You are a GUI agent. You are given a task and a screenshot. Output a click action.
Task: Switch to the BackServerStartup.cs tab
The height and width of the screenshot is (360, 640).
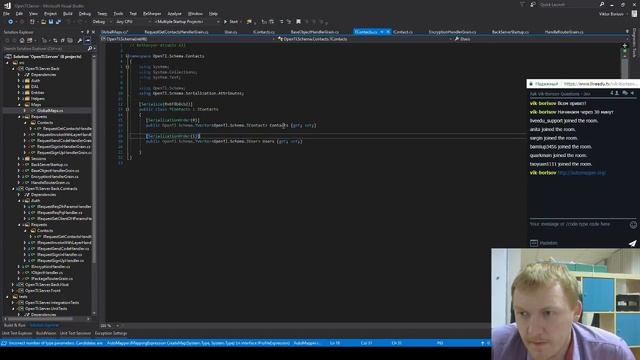pyautogui.click(x=510, y=32)
